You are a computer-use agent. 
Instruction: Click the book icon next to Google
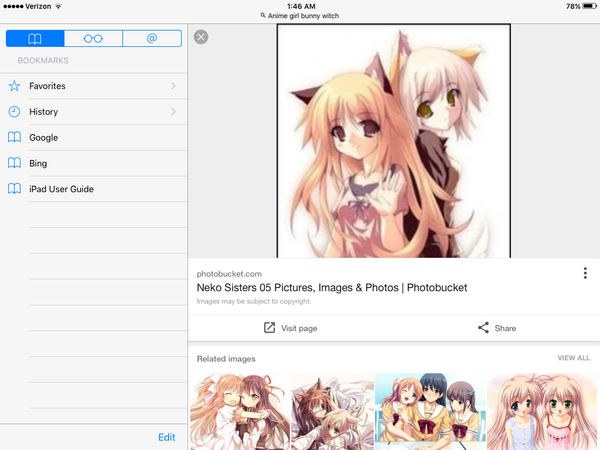15,137
